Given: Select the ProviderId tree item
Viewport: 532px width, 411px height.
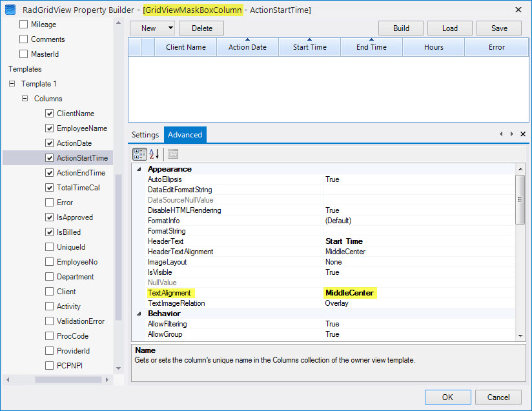Looking at the screenshot, I should (74, 350).
